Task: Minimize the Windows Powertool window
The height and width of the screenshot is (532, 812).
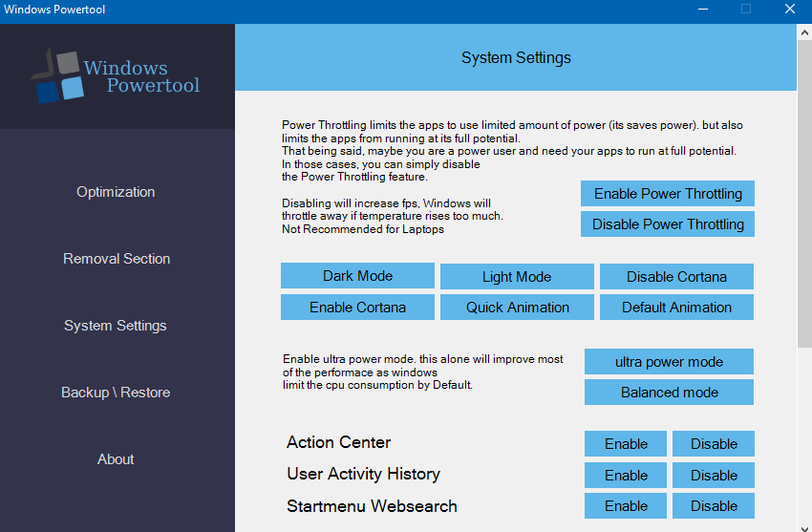Action: [703, 10]
